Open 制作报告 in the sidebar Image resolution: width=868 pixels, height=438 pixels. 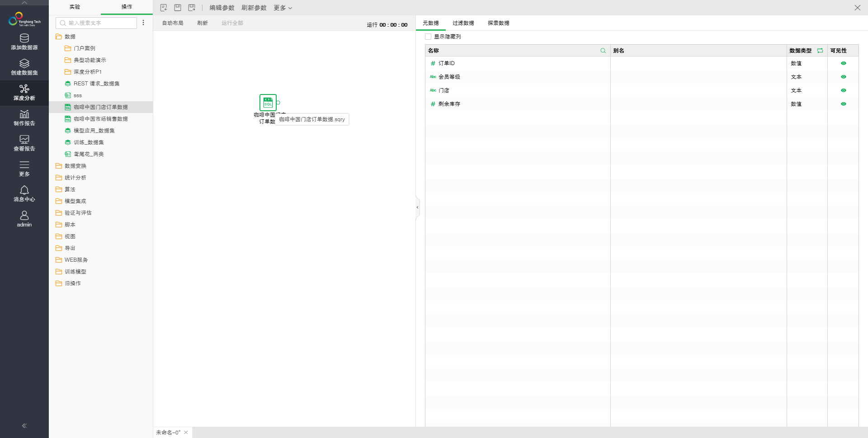tap(24, 118)
